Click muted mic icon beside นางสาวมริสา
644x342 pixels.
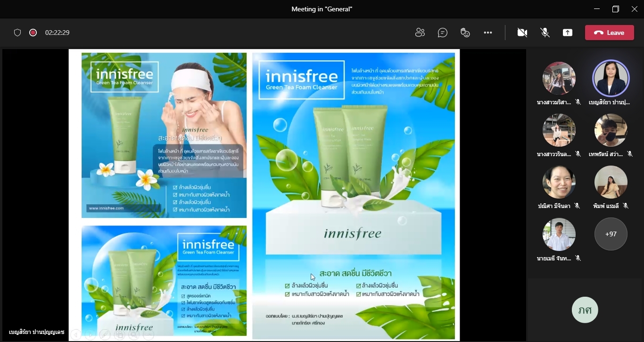coord(578,102)
